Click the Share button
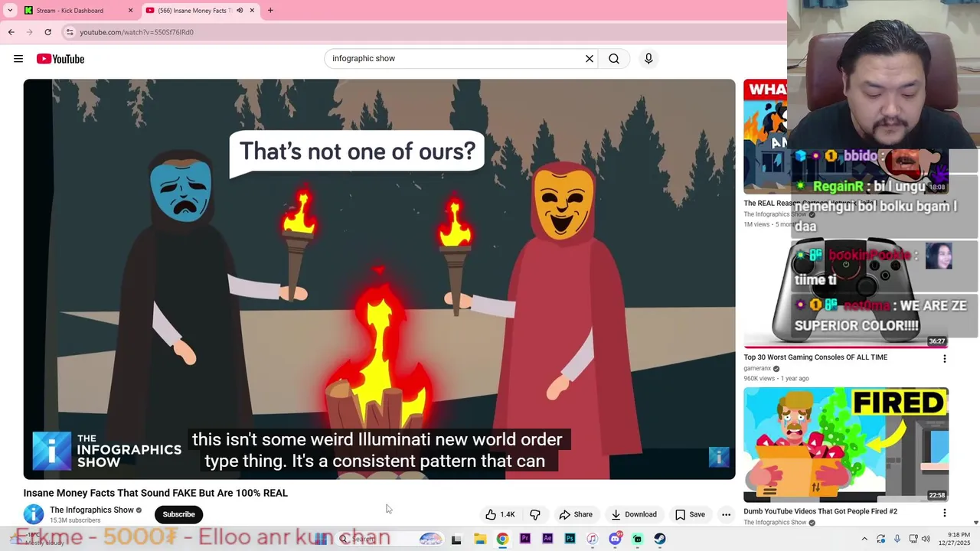 point(575,514)
